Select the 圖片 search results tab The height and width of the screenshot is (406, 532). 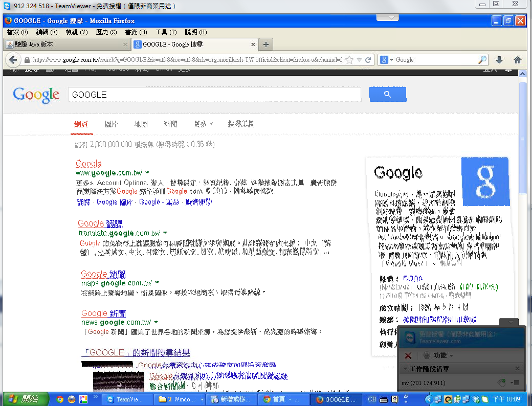111,124
